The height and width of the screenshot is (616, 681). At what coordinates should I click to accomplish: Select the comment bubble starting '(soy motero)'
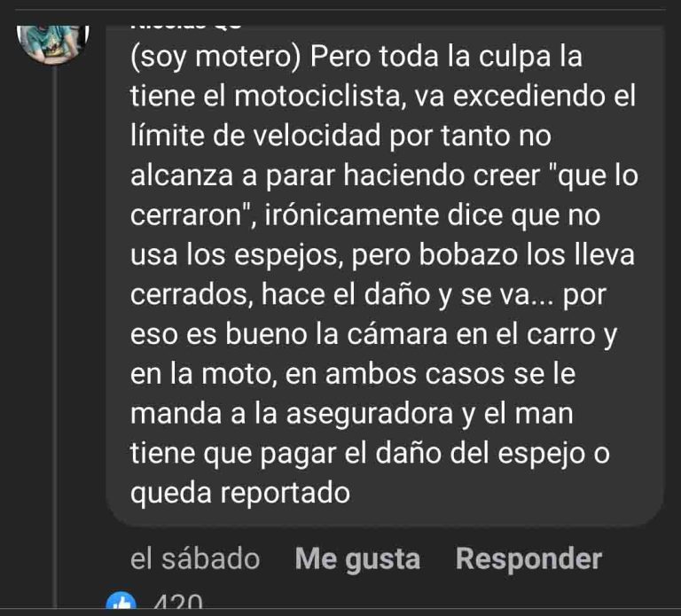[x=385, y=277]
